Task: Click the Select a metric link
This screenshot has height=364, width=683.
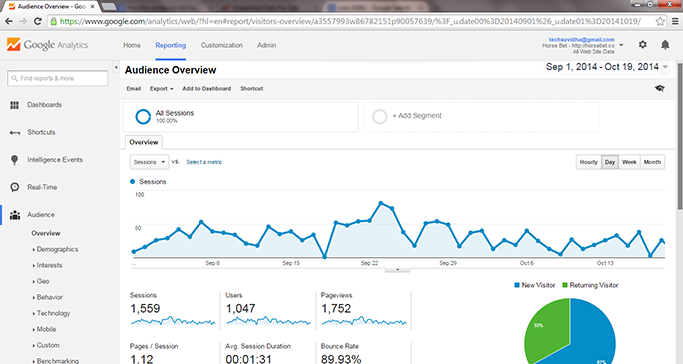Action: click(204, 162)
